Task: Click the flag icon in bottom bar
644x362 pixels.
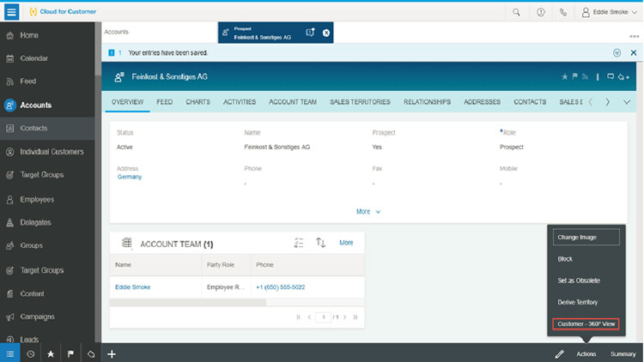Action: 71,353
